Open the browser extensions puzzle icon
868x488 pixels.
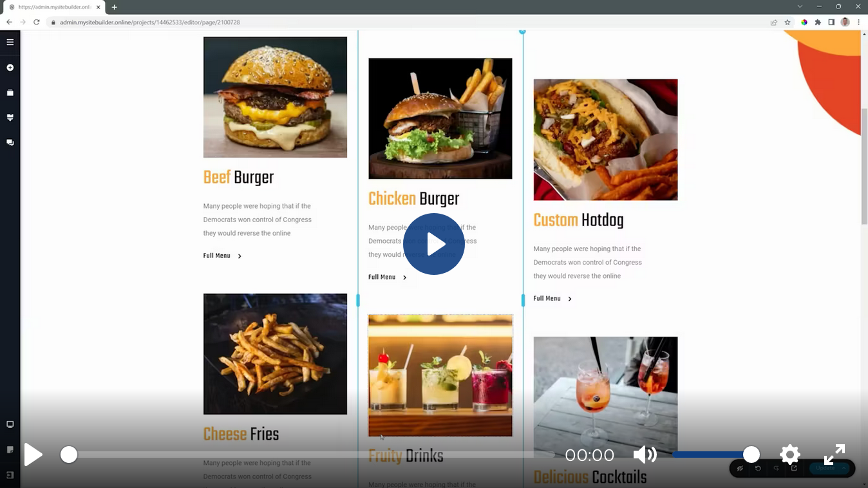coord(818,22)
